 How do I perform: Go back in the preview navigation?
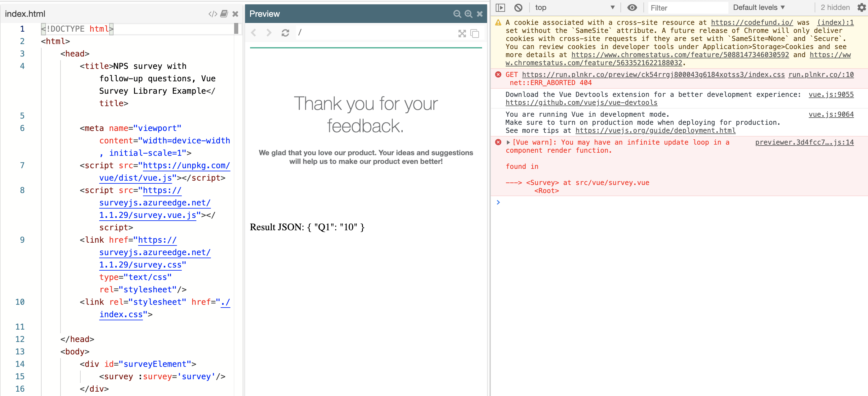click(x=254, y=33)
